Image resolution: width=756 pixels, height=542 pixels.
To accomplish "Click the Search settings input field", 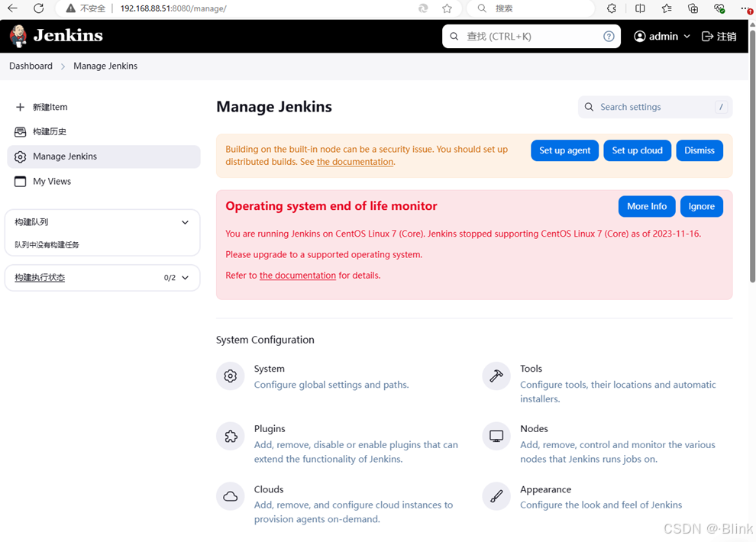I will click(x=653, y=107).
